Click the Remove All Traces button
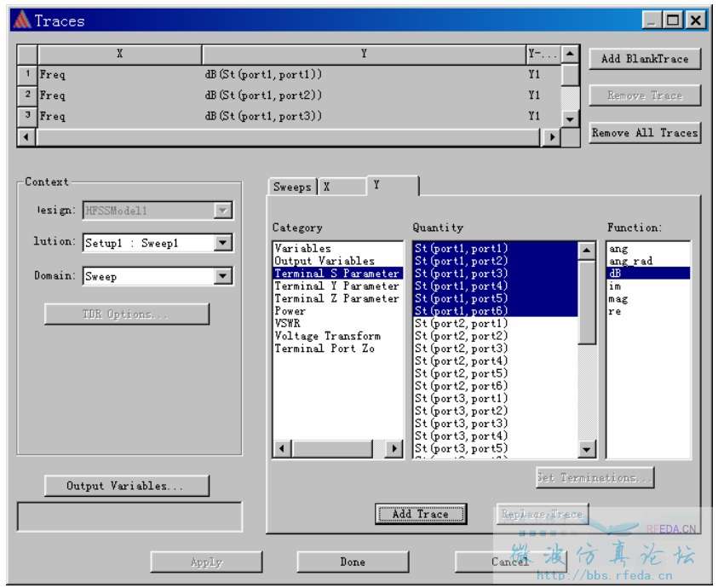 [x=645, y=133]
